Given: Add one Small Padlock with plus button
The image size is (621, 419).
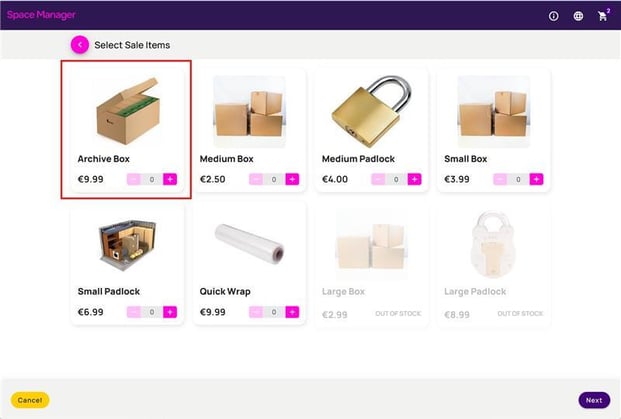Looking at the screenshot, I should [170, 312].
